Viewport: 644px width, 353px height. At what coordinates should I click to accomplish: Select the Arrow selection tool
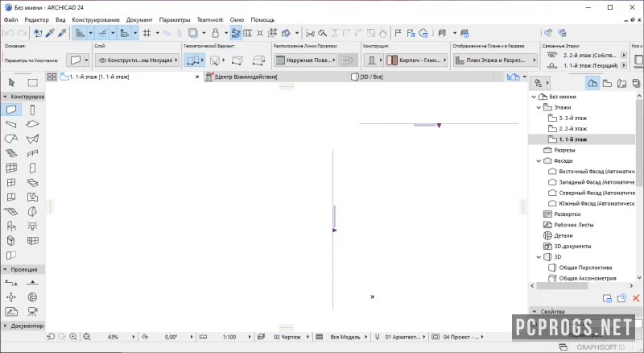pos(11,83)
